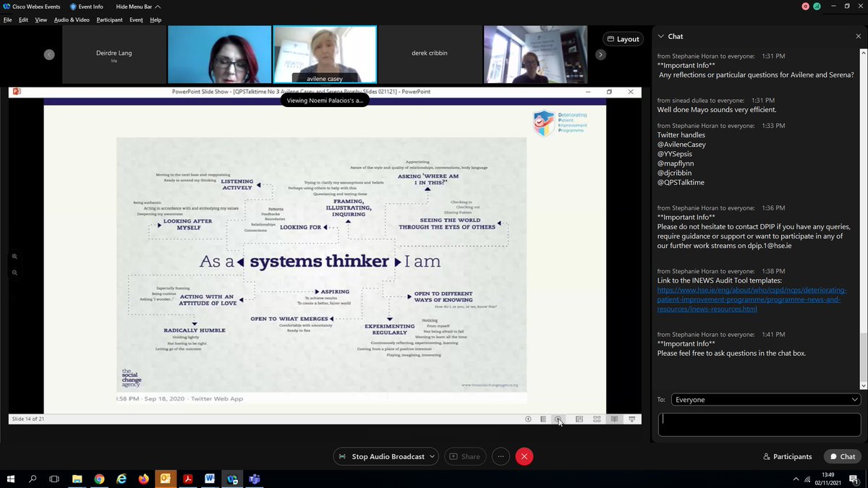
Task: Close the shared PowerPoint window
Action: click(x=631, y=92)
